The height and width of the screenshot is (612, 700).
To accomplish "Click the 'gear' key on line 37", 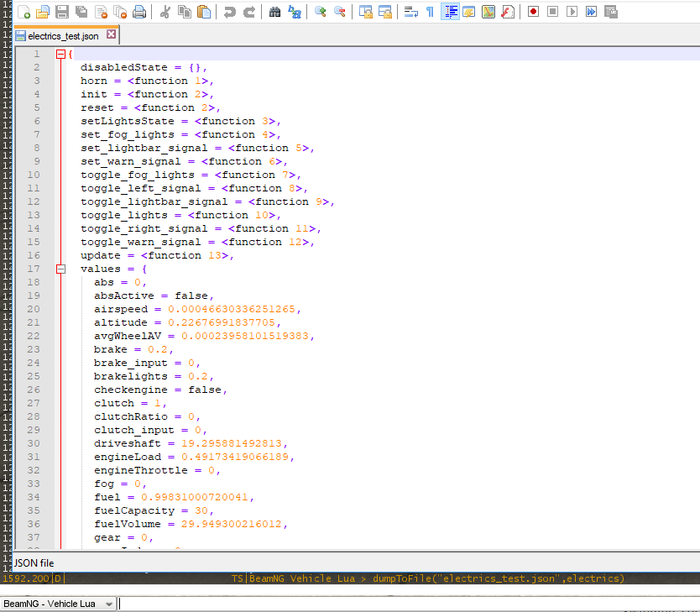I will pyautogui.click(x=107, y=538).
